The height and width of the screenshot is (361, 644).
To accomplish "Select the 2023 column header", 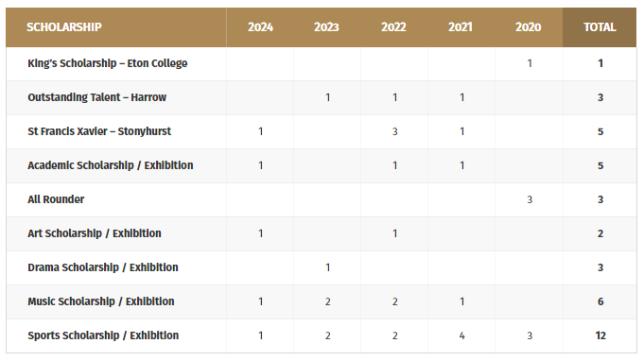I will (x=326, y=27).
